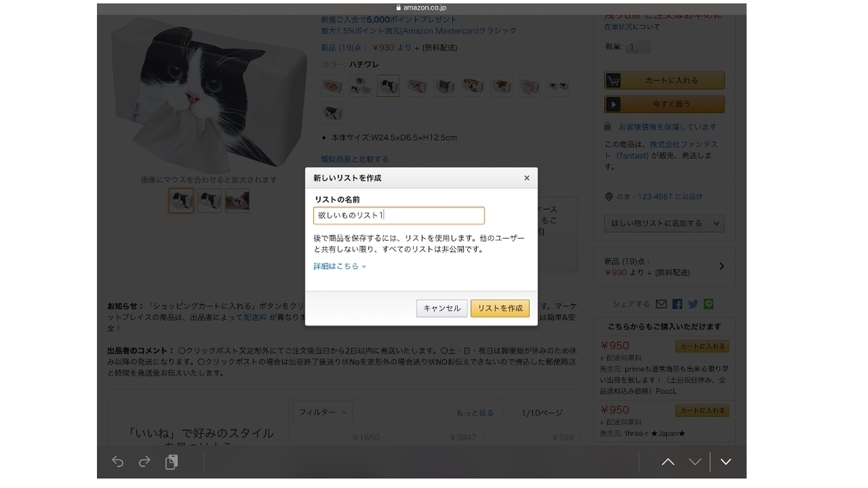Screen dimensions: 868x488
Task: Click the キャンセル button
Action: coord(442,308)
